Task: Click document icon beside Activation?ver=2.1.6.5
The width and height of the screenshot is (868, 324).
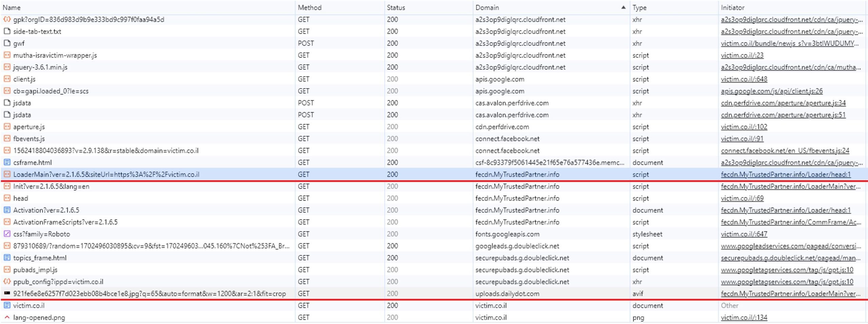Action: pyautogui.click(x=6, y=210)
